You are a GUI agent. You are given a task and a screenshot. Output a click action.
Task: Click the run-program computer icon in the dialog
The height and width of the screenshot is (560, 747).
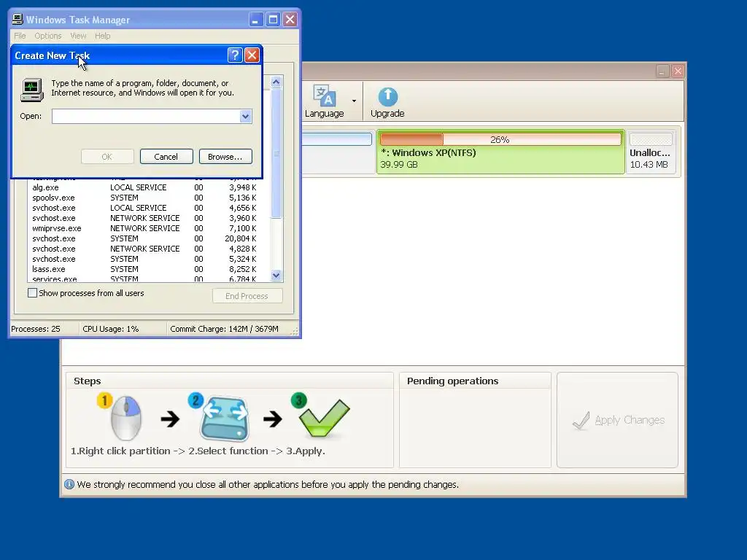click(32, 90)
